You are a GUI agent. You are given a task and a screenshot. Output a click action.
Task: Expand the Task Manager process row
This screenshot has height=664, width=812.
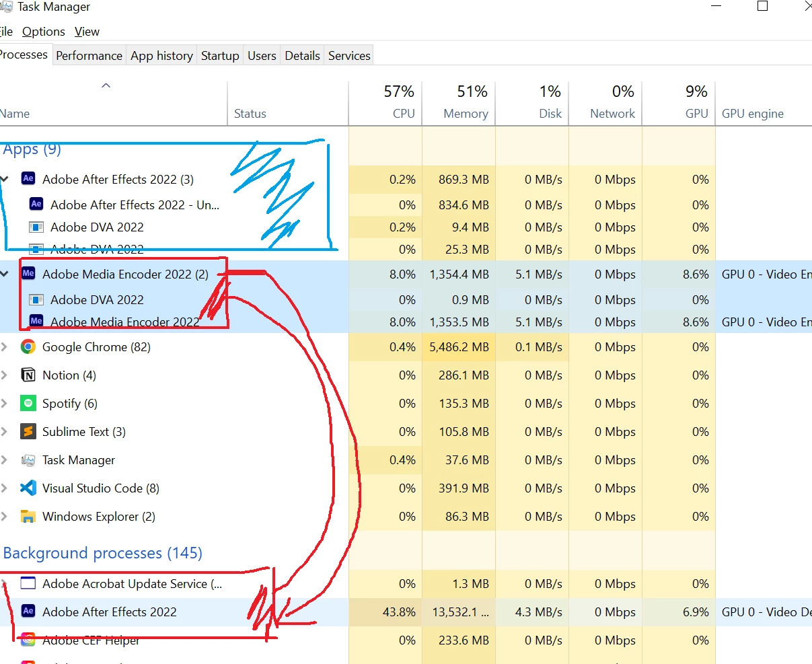point(5,460)
